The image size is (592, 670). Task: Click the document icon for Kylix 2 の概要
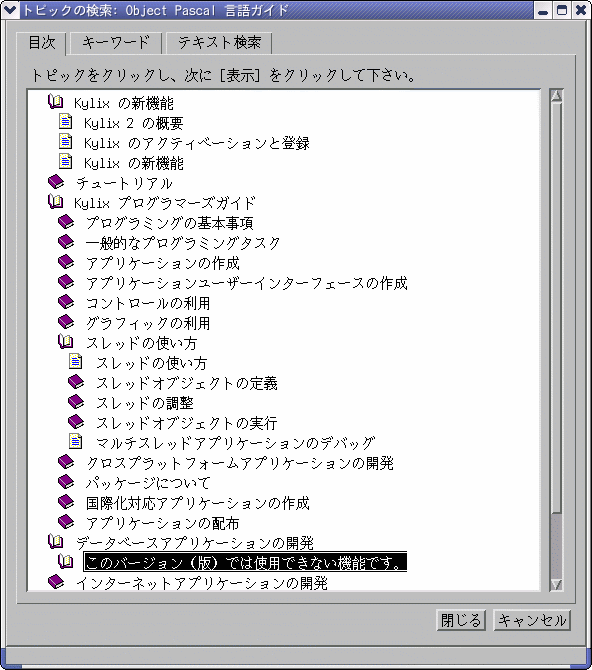point(65,121)
